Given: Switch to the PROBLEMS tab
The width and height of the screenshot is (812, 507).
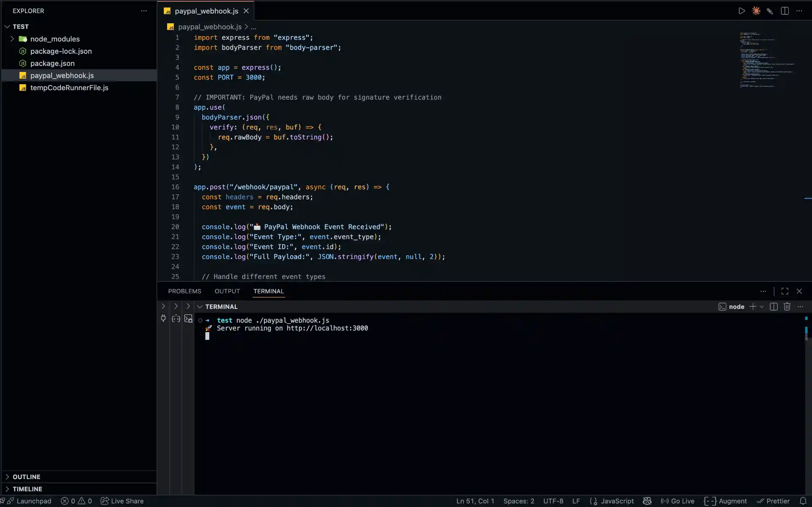Looking at the screenshot, I should click(185, 291).
